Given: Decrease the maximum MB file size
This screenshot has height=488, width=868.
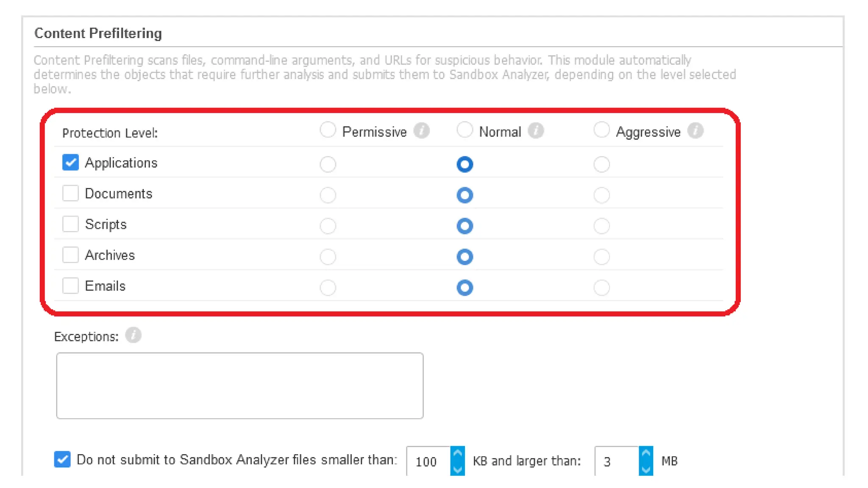Looking at the screenshot, I should coord(645,469).
